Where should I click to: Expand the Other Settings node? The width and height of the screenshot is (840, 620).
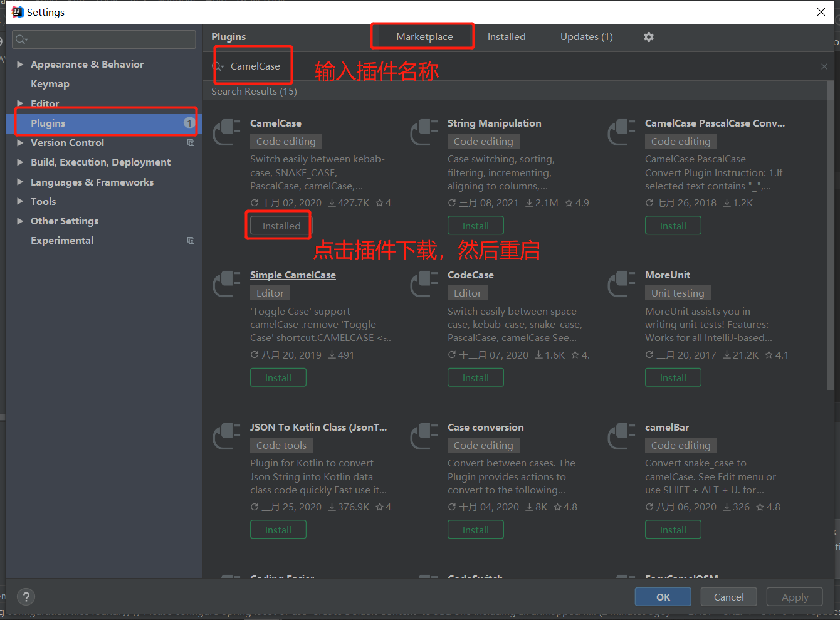20,221
